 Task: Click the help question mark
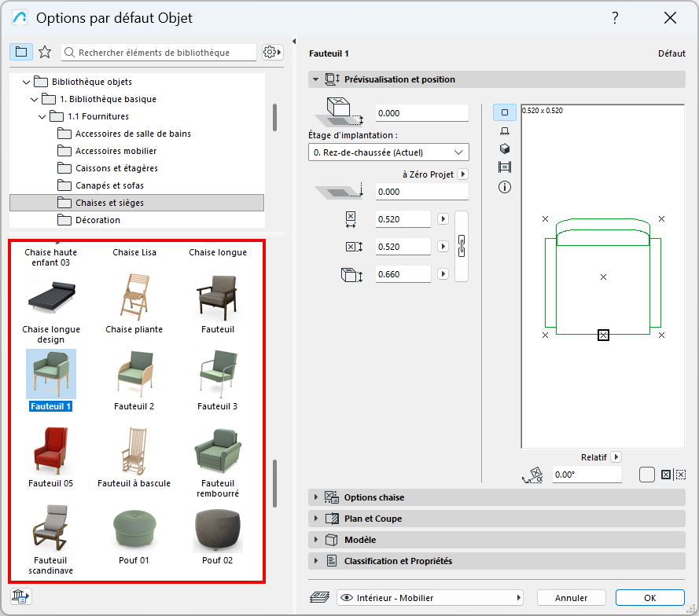615,18
